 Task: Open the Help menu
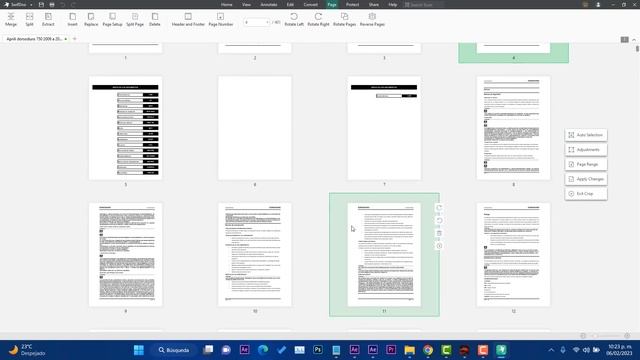[393, 4]
